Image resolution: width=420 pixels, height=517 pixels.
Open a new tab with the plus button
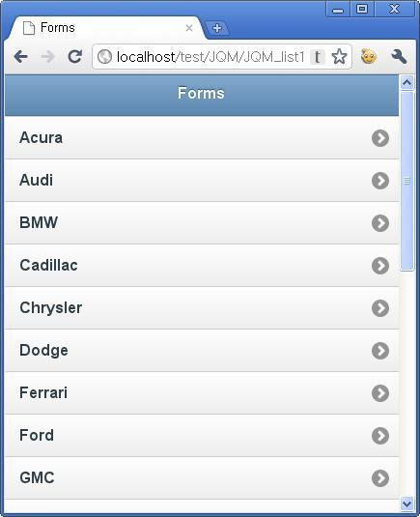pos(216,28)
